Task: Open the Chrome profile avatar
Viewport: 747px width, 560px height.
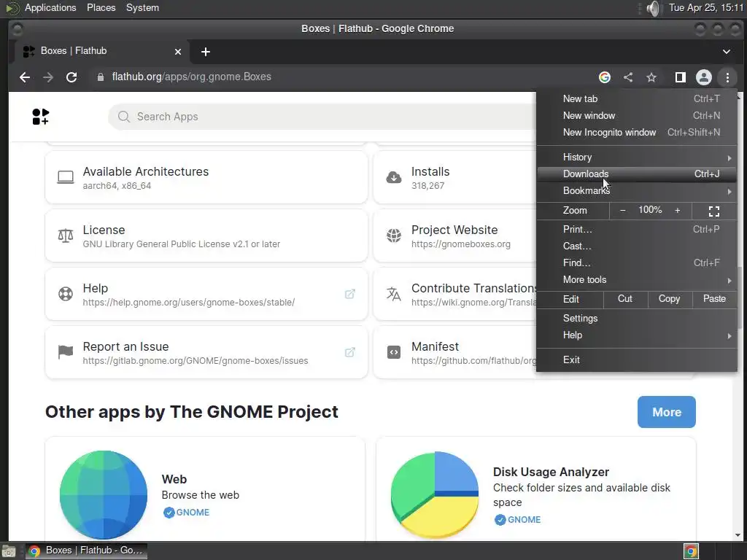Action: 704,77
